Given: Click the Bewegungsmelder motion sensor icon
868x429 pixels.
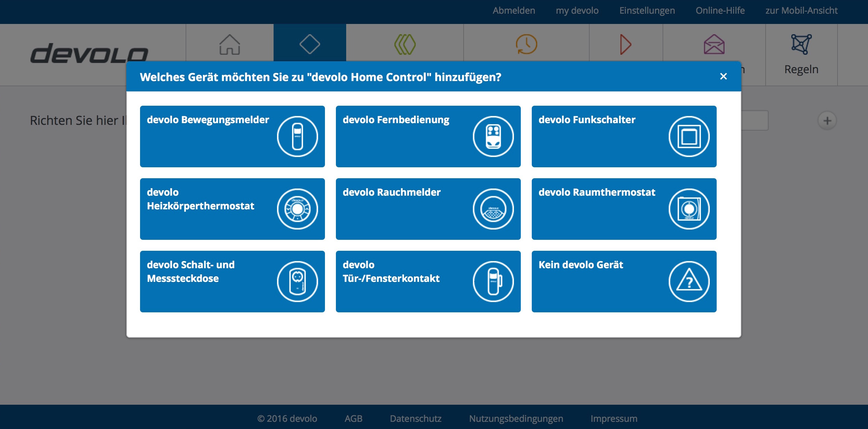Looking at the screenshot, I should (297, 136).
